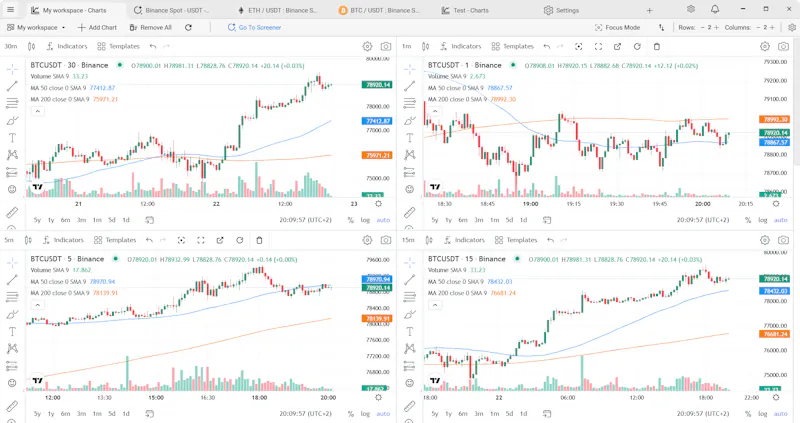Screen dimensions: 800x423
Task: Click fullscreen icon in top-right chart toolbar
Action: pyautogui.click(x=598, y=46)
